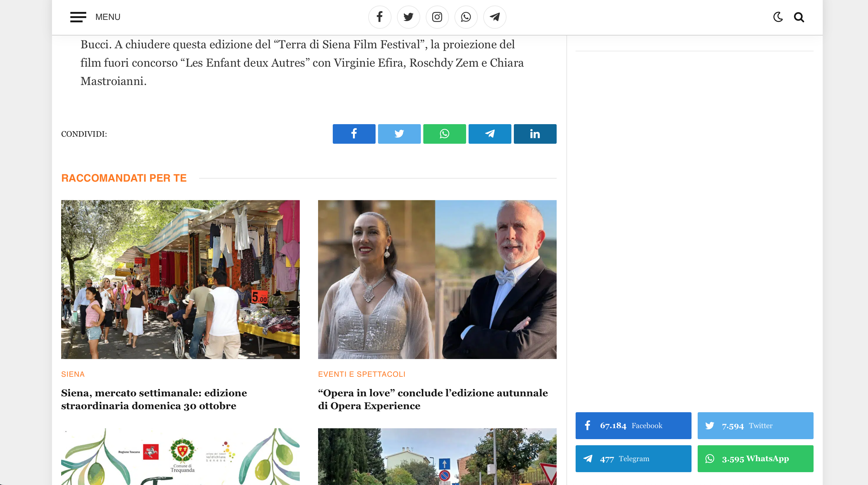
Task: Read Siena mercato settimanale article headline
Action: [154, 399]
